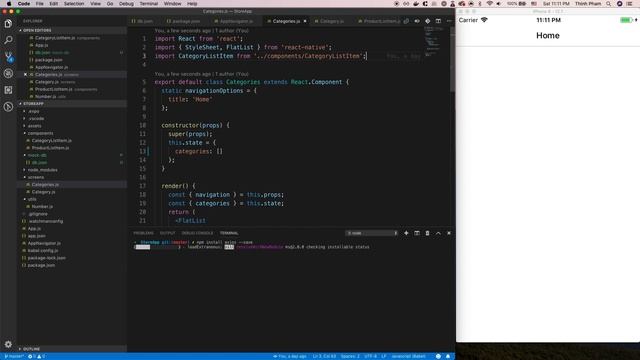The height and width of the screenshot is (360, 640).
Task: Click the master branch indicator in status bar
Action: tap(13, 356)
